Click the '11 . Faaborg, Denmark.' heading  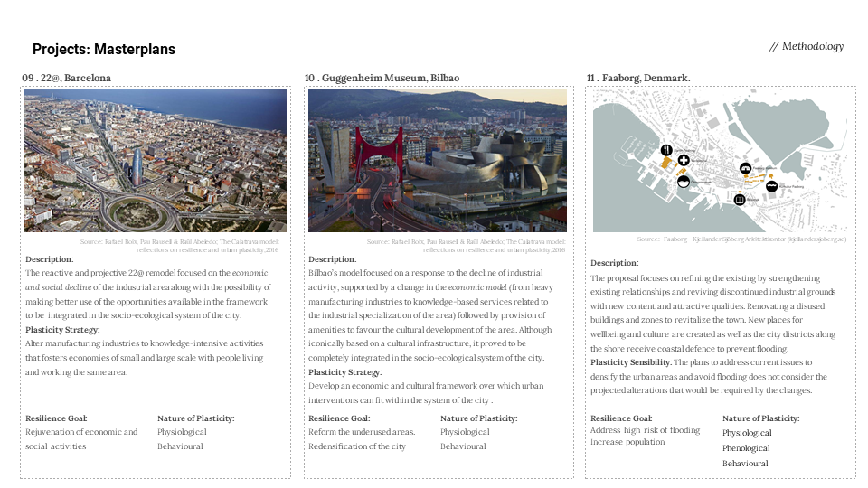point(637,79)
